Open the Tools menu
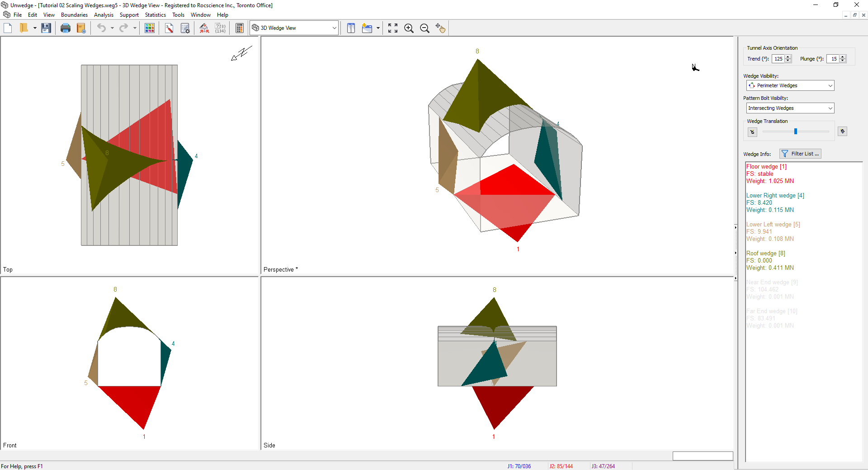Screen dimensions: 868x470 coord(178,15)
